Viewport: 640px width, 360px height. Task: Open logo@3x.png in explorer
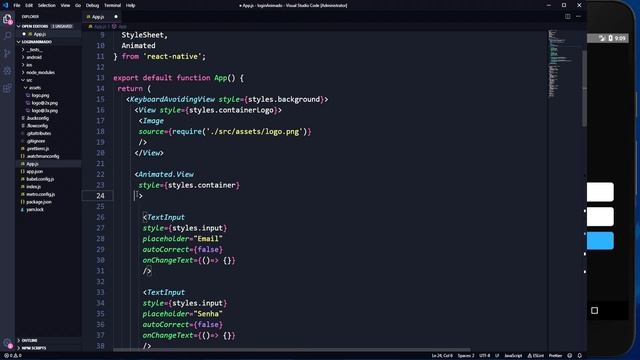tap(48, 111)
